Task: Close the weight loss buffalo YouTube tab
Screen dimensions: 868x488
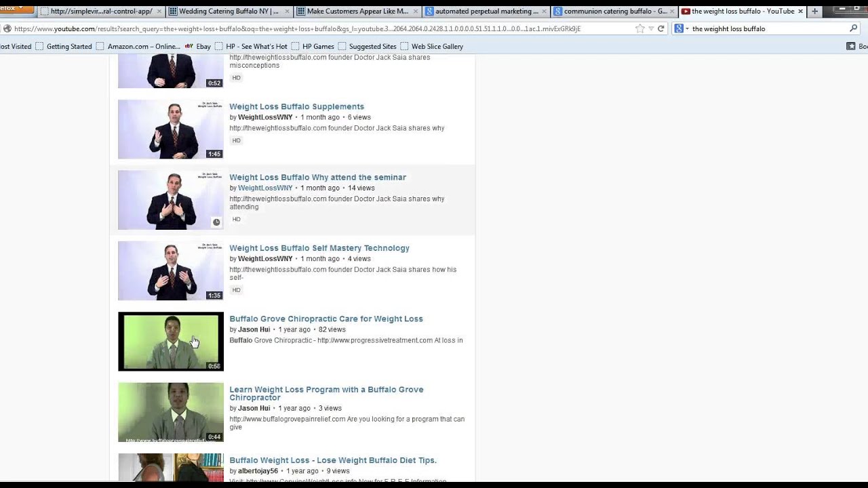Action: point(800,12)
